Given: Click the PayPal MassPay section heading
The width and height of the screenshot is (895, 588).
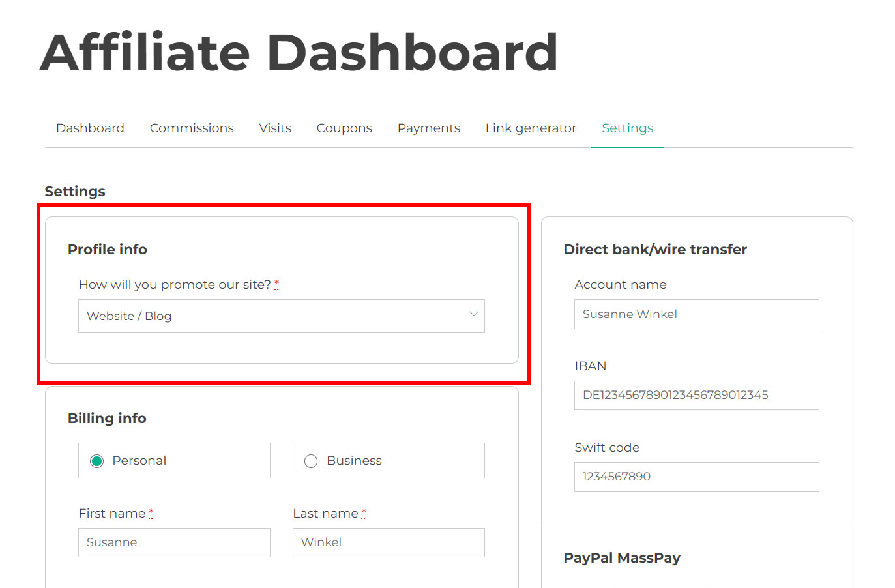Looking at the screenshot, I should click(622, 558).
